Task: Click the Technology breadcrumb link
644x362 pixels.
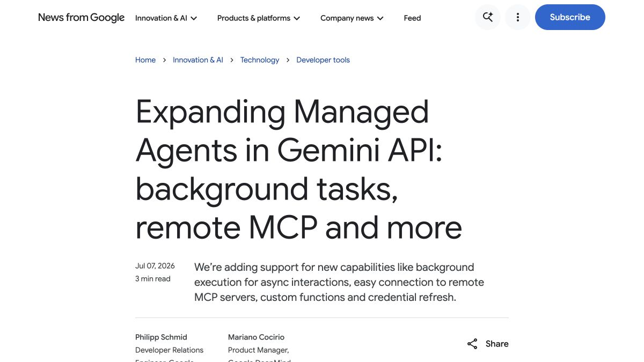Action: [x=260, y=60]
